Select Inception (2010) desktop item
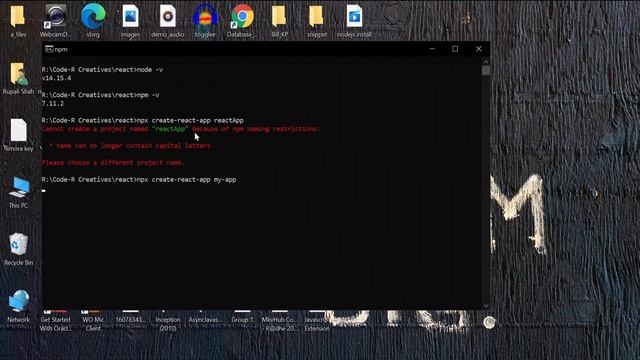The width and height of the screenshot is (640, 360). pos(167,324)
